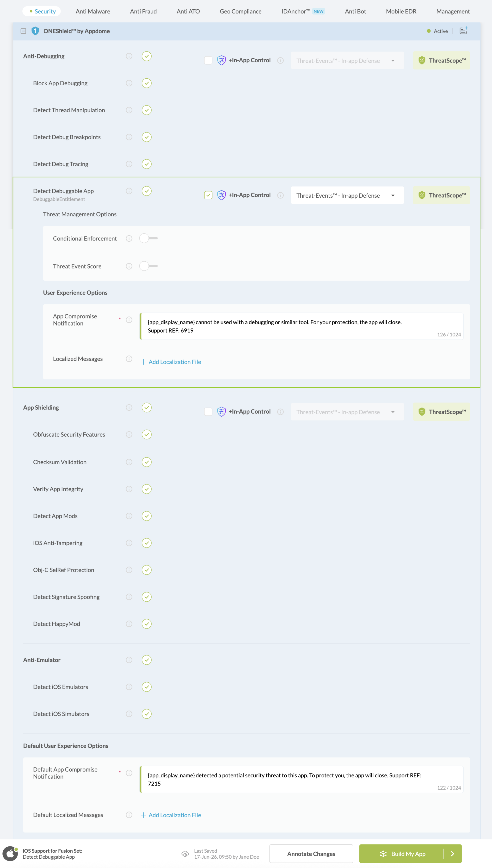492x868 pixels.
Task: Open Threat-Events dropdown for App Shielding
Action: pos(347,412)
